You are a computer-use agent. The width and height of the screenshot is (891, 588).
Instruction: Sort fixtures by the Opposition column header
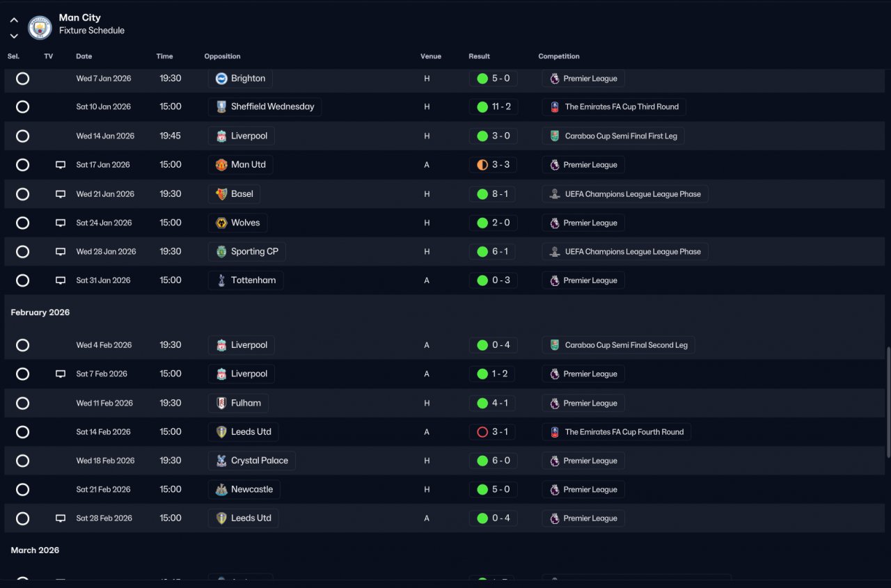[x=222, y=56]
